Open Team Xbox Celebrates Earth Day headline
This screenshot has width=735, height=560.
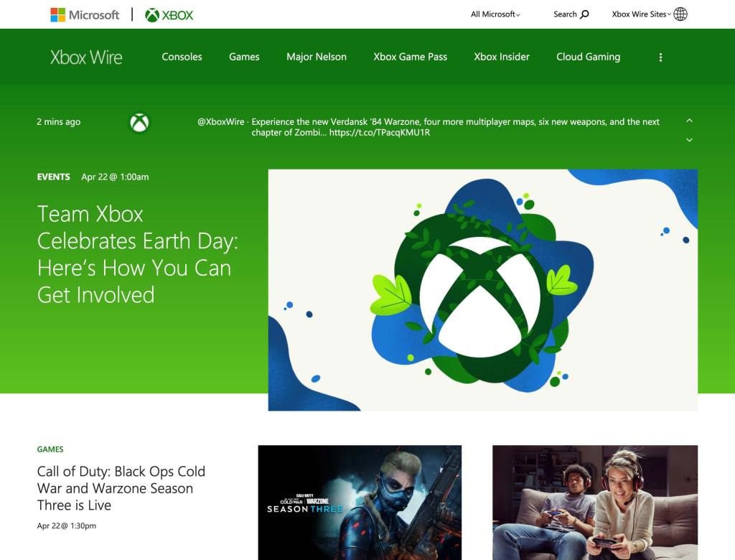click(x=137, y=254)
